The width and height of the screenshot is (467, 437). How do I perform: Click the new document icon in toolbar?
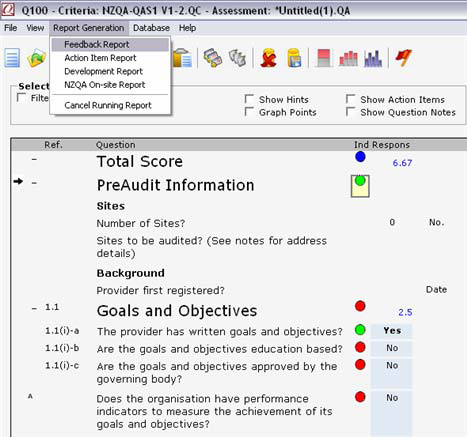12,58
